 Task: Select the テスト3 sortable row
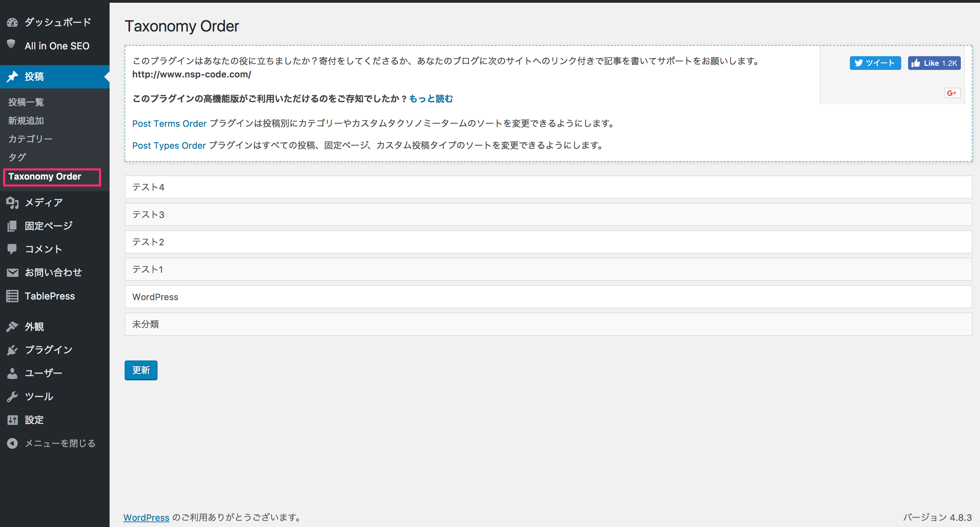(548, 215)
